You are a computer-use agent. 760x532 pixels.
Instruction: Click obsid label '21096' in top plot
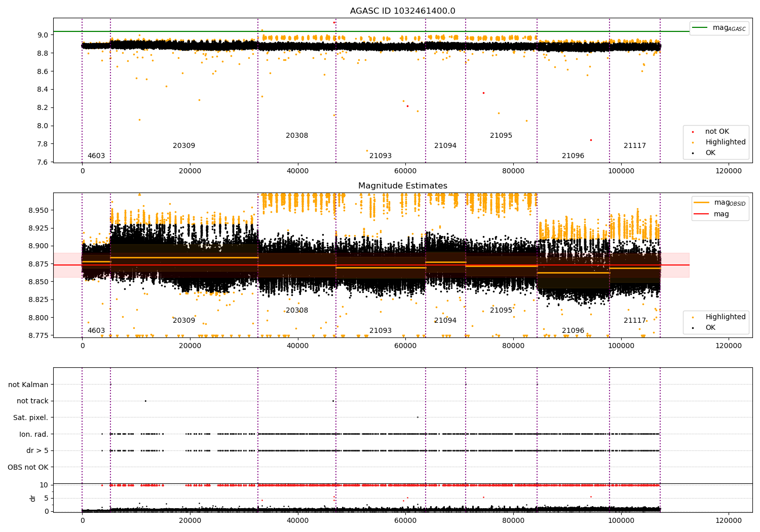pyautogui.click(x=573, y=156)
